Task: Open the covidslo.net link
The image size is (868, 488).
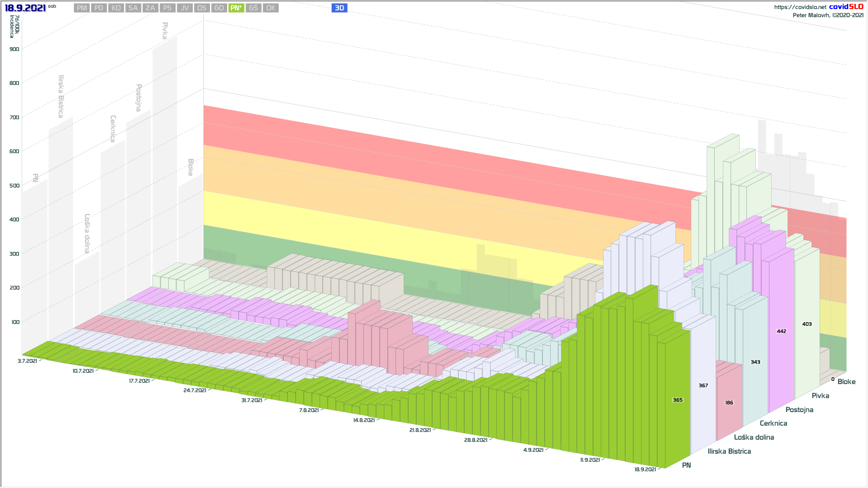Action: 800,7
